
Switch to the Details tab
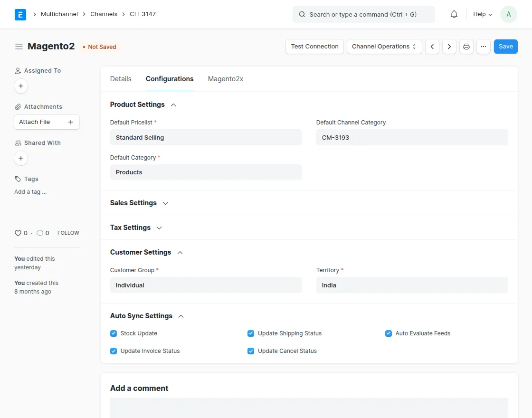click(x=120, y=79)
